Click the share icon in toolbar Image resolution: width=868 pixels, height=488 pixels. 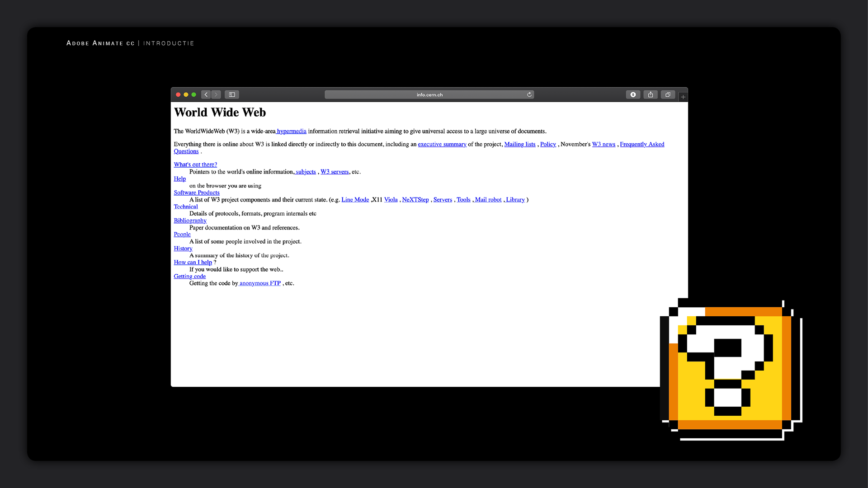point(651,94)
